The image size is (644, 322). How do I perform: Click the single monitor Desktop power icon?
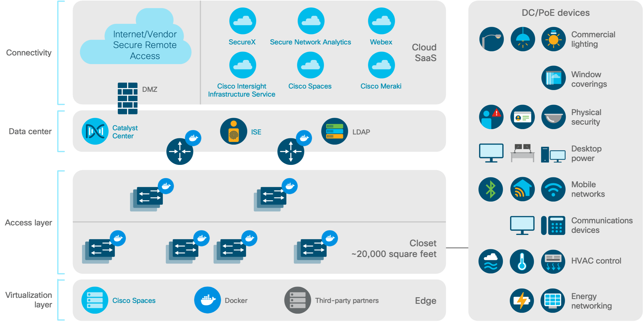point(491,153)
